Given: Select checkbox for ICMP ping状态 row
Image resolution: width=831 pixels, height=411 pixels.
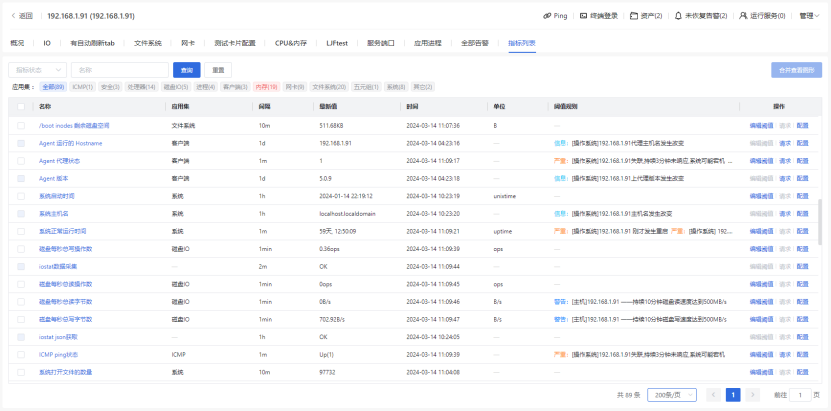Looking at the screenshot, I should point(21,354).
